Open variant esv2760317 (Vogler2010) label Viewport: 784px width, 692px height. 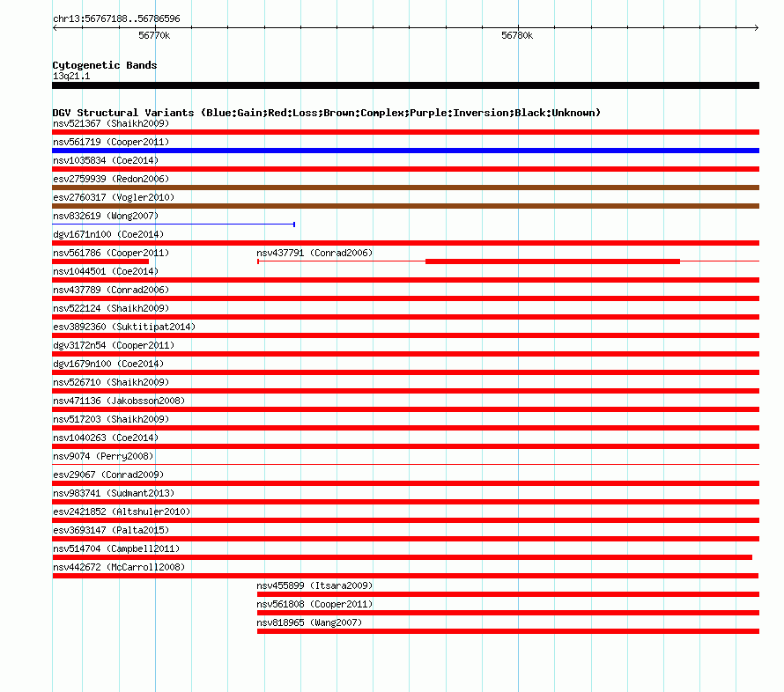(x=114, y=197)
